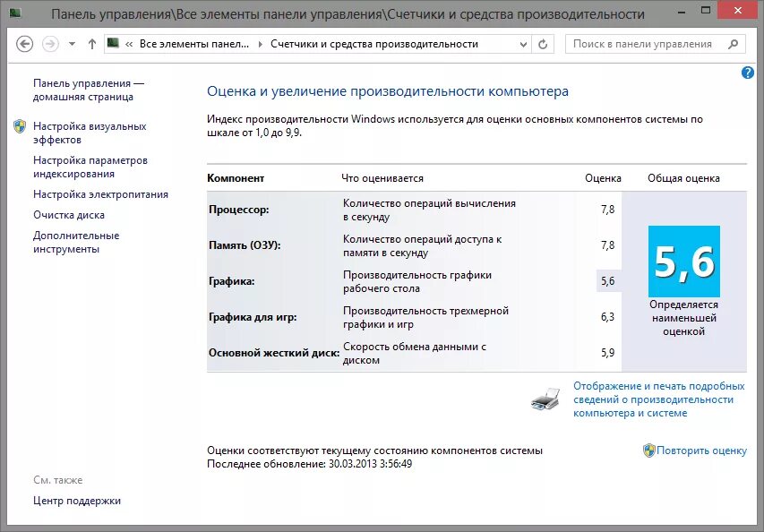
Task: Click 'Скорость обмена данными с диском' description
Action: [x=415, y=353]
